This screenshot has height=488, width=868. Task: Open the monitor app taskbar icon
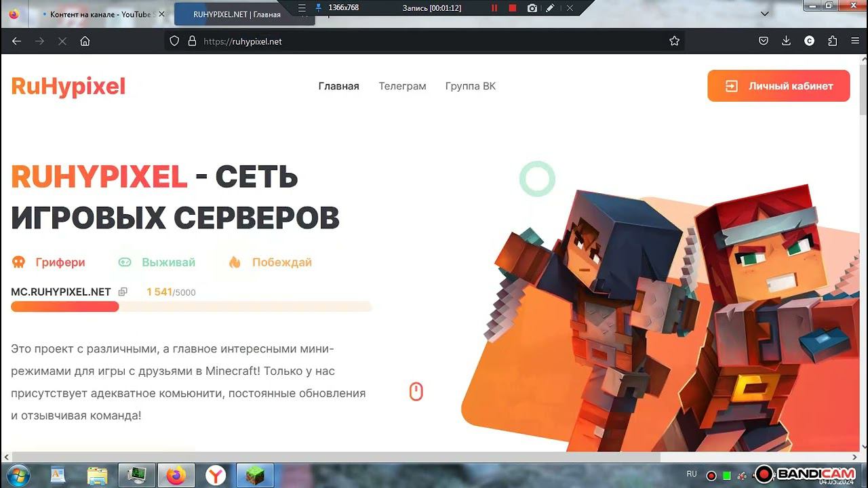[x=136, y=475]
